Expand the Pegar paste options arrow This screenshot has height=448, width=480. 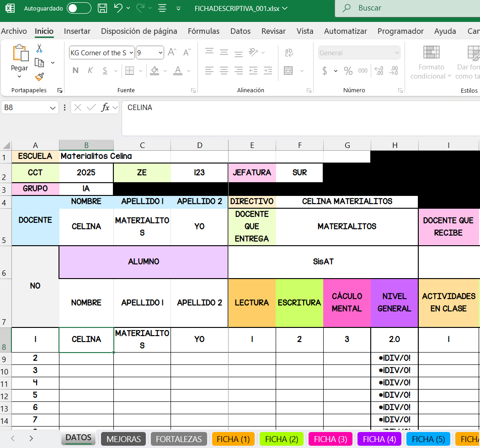[19, 76]
